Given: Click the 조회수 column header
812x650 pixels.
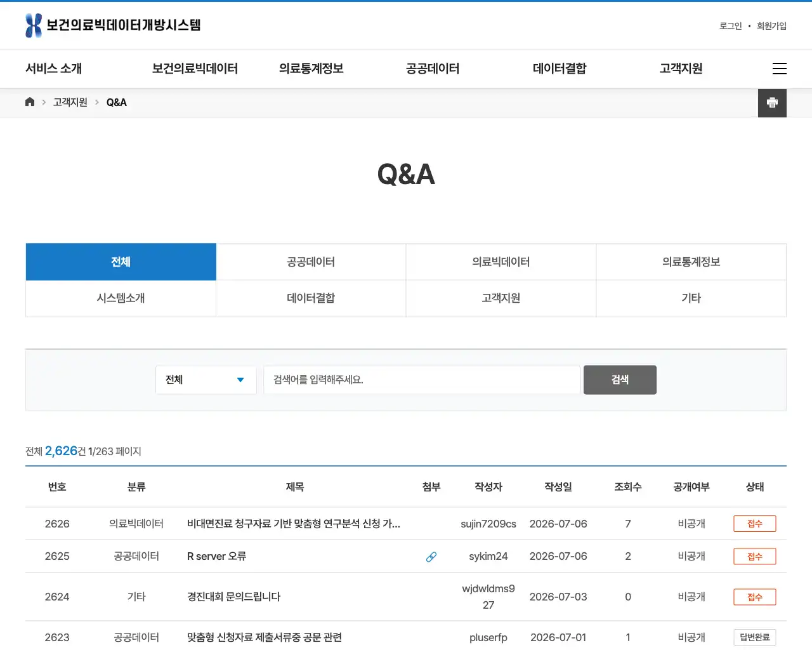Looking at the screenshot, I should (x=628, y=487).
